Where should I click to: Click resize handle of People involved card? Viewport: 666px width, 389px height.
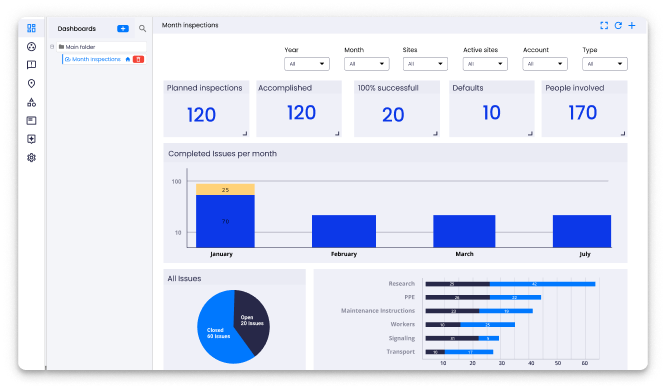click(623, 133)
